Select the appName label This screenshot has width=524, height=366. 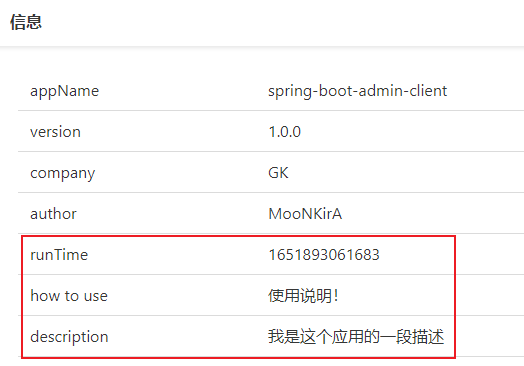tap(64, 91)
